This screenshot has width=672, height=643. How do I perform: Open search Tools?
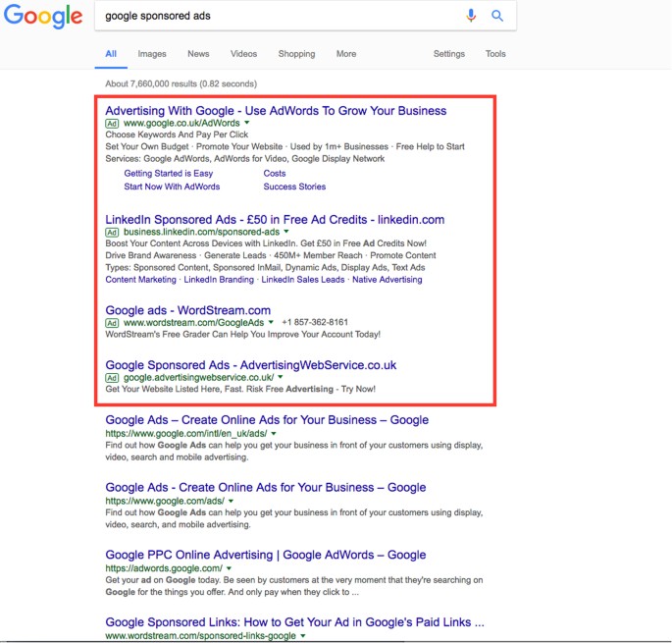coord(495,54)
